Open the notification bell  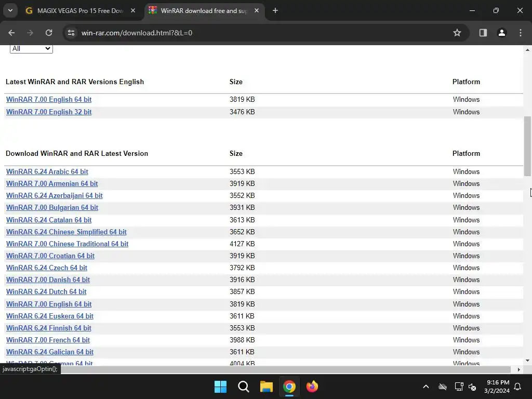click(x=518, y=387)
